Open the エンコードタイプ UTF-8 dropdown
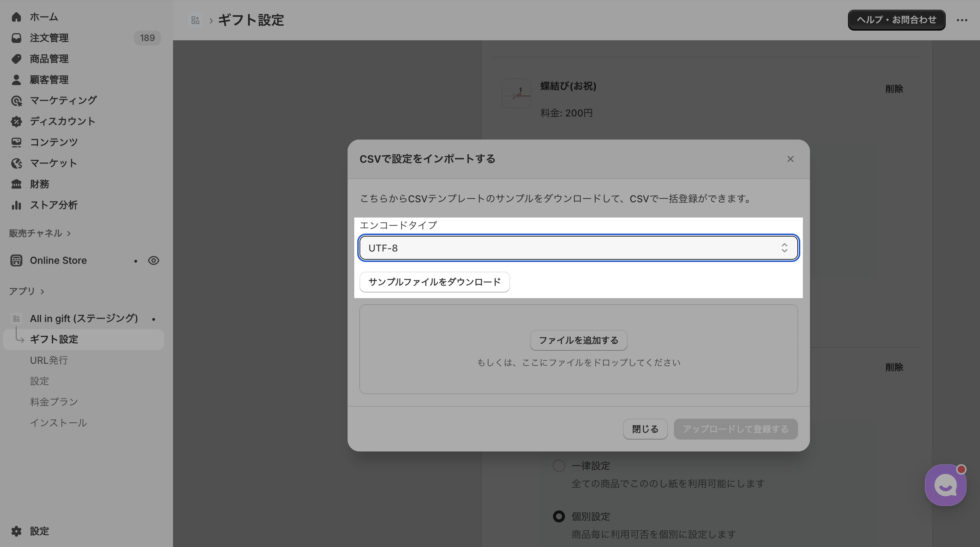Screen dimensions: 980x547 578,248
